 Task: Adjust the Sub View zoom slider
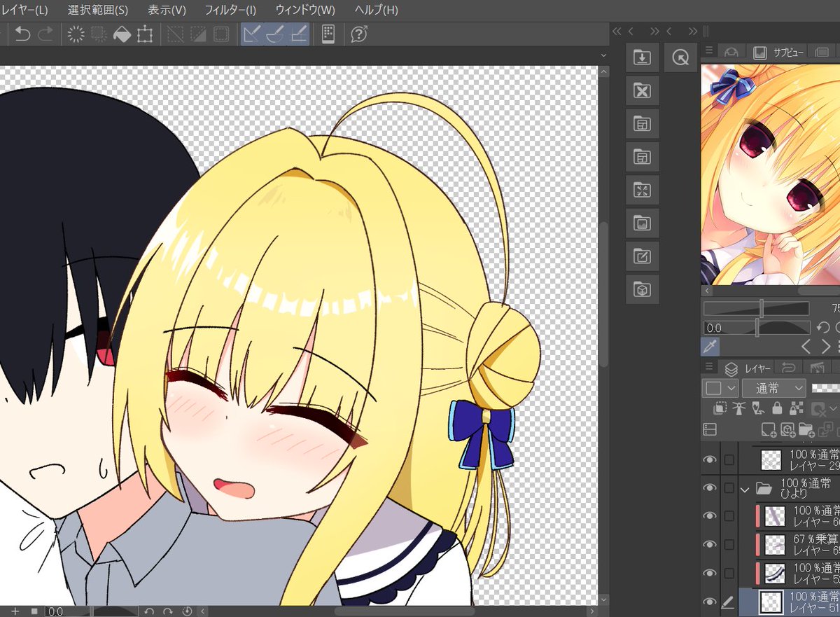click(756, 309)
